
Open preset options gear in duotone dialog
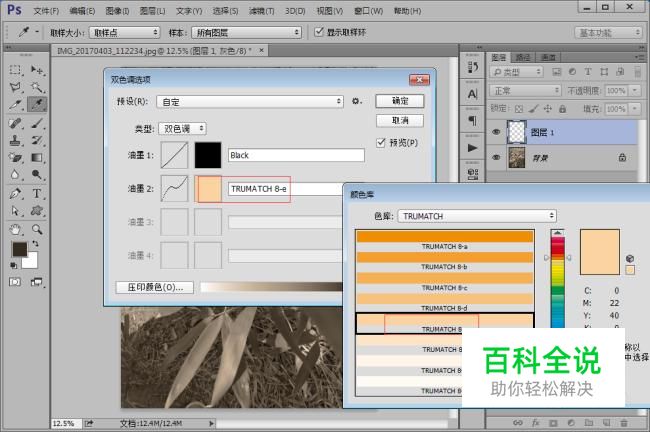coord(357,101)
